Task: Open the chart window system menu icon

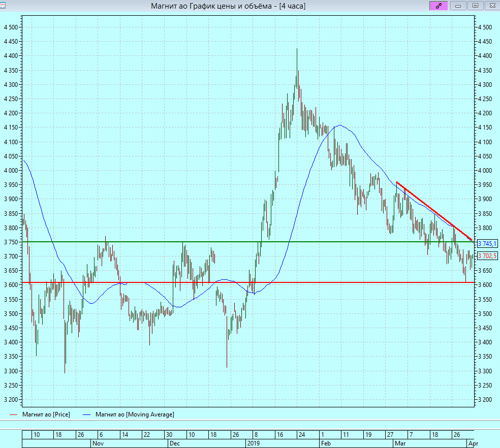Action: click(x=3, y=5)
